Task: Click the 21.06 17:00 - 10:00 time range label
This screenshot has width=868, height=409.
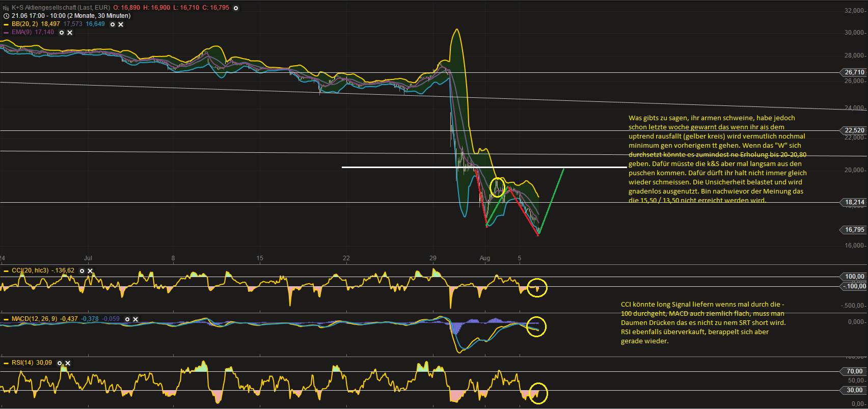Action: coord(71,16)
